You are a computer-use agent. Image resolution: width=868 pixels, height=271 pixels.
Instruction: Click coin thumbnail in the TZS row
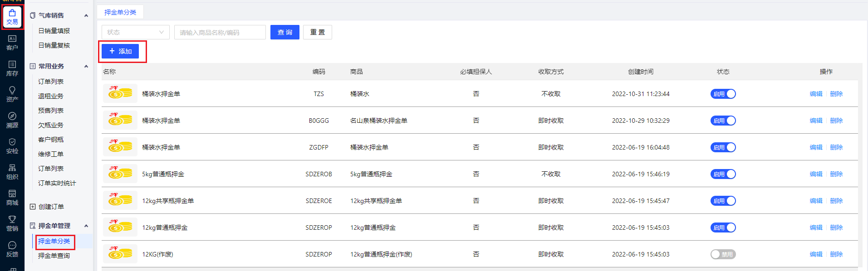120,93
